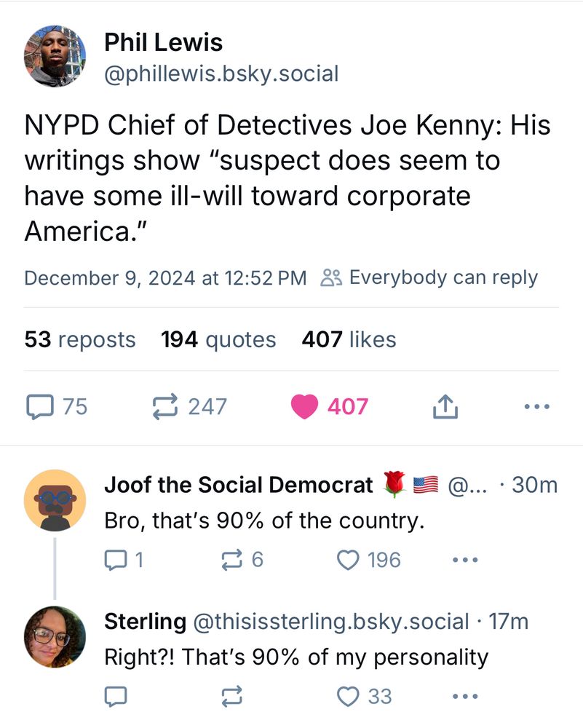Reply to Sterling's comment via the bubble icon

tap(116, 697)
